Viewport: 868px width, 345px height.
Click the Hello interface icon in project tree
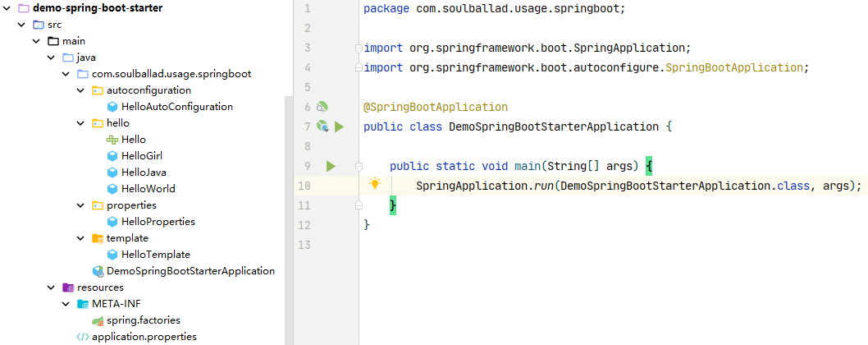tap(112, 140)
